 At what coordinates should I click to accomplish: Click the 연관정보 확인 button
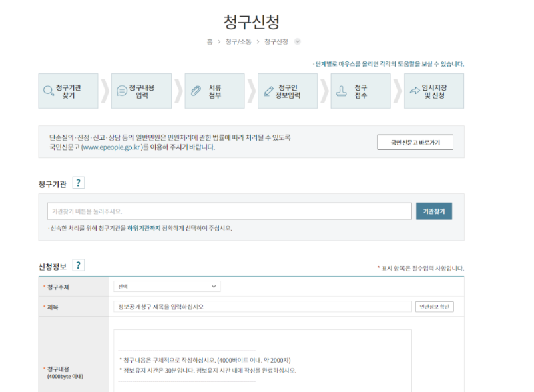[x=435, y=307]
